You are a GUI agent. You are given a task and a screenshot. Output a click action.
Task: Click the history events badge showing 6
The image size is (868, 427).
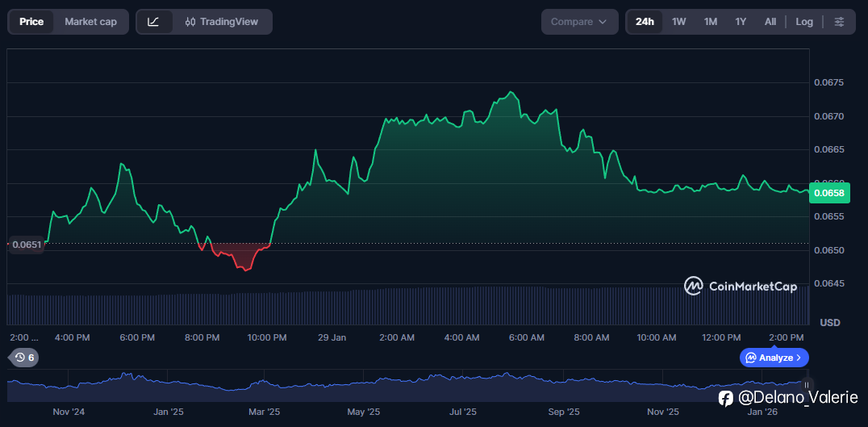point(24,358)
